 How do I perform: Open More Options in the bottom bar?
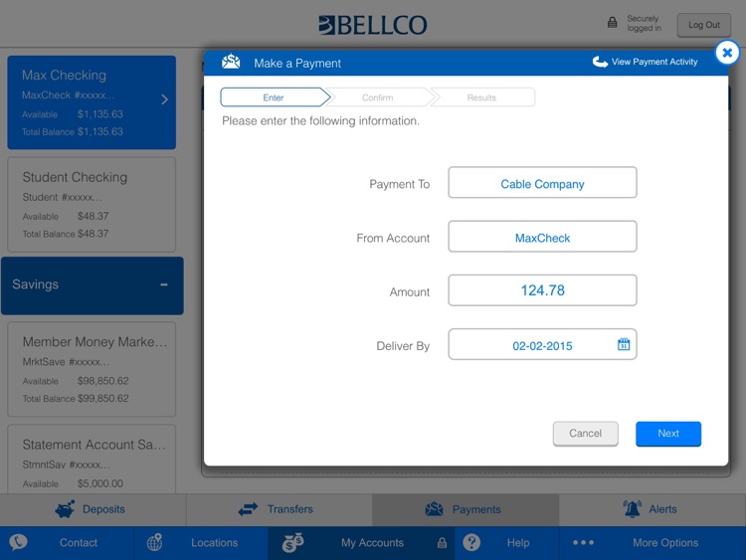click(x=653, y=542)
